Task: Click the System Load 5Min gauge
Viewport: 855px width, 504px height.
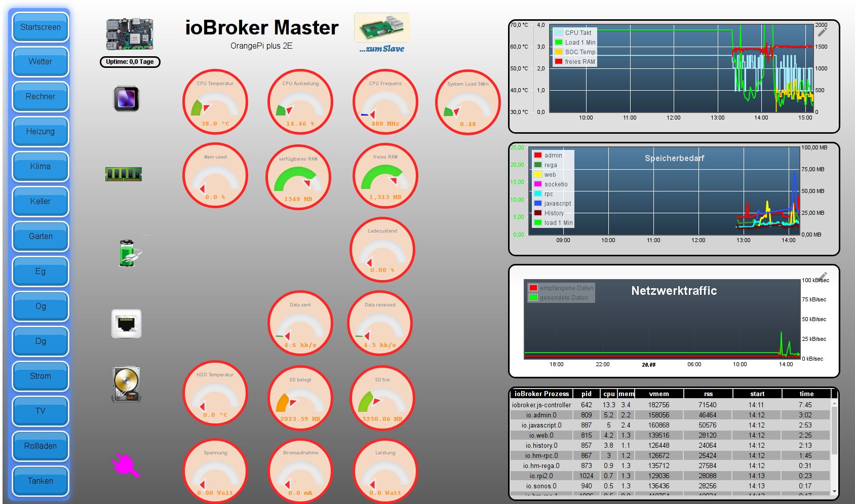Action: point(468,103)
